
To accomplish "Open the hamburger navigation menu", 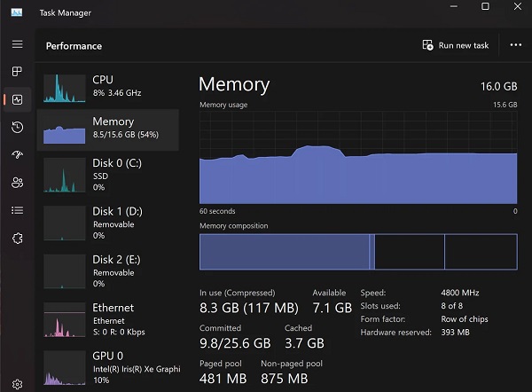I will [17, 44].
